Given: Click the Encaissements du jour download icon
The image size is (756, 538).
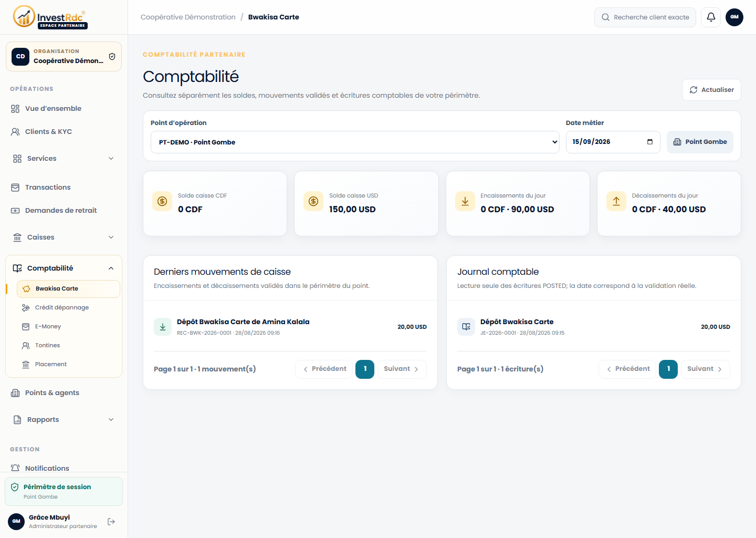Looking at the screenshot, I should click(x=465, y=201).
